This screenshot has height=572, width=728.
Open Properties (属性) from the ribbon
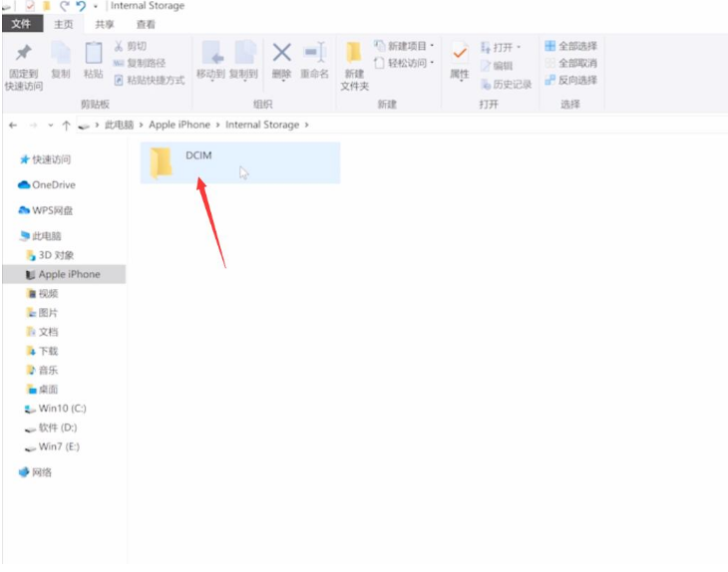(459, 59)
